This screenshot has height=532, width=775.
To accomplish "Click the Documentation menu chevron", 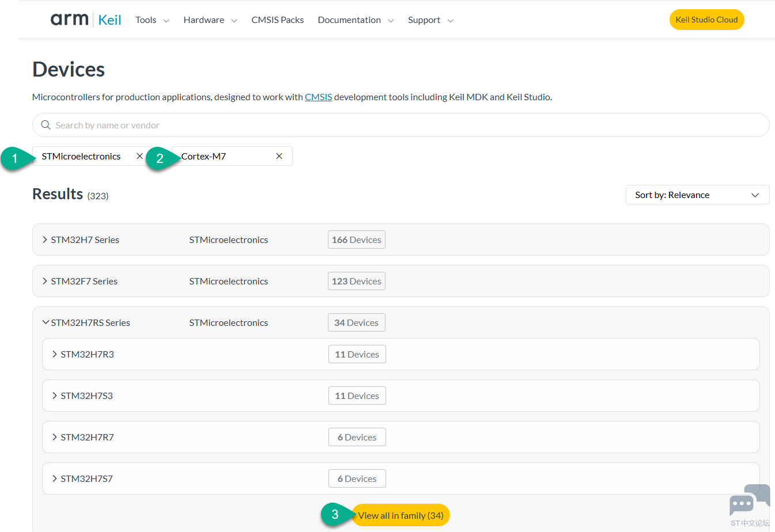I will coord(391,21).
